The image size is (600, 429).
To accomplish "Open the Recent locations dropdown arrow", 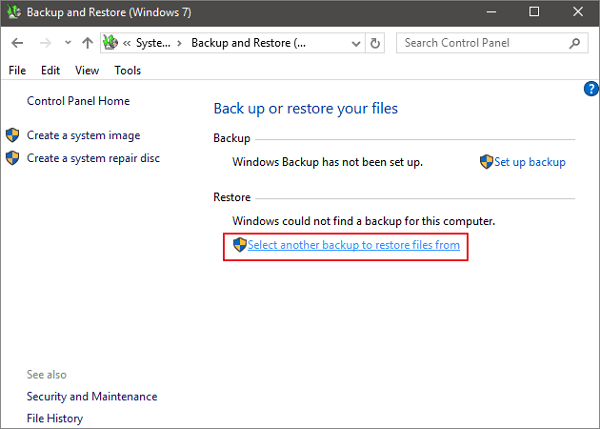I will [67, 44].
